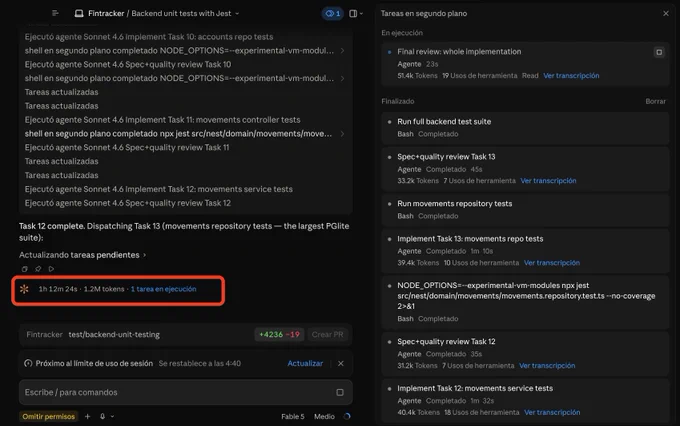Dismiss the session usage limit banner
Viewport: 680px width, 426px height.
[x=341, y=364]
